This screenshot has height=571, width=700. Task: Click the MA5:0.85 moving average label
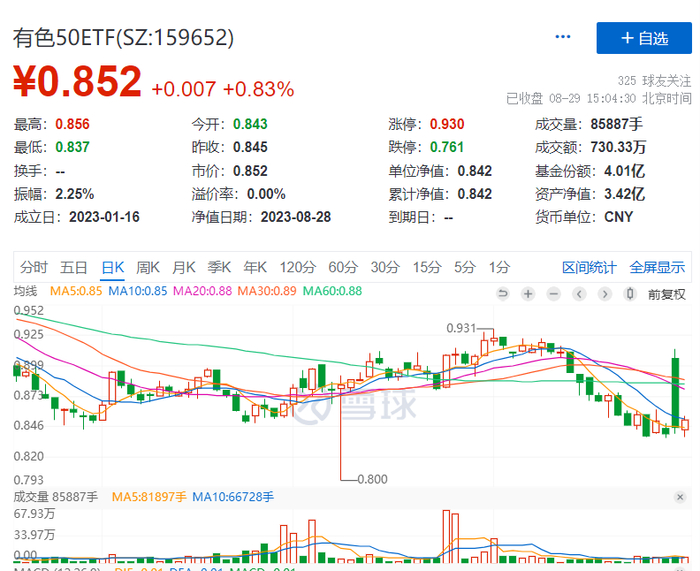coord(76,291)
